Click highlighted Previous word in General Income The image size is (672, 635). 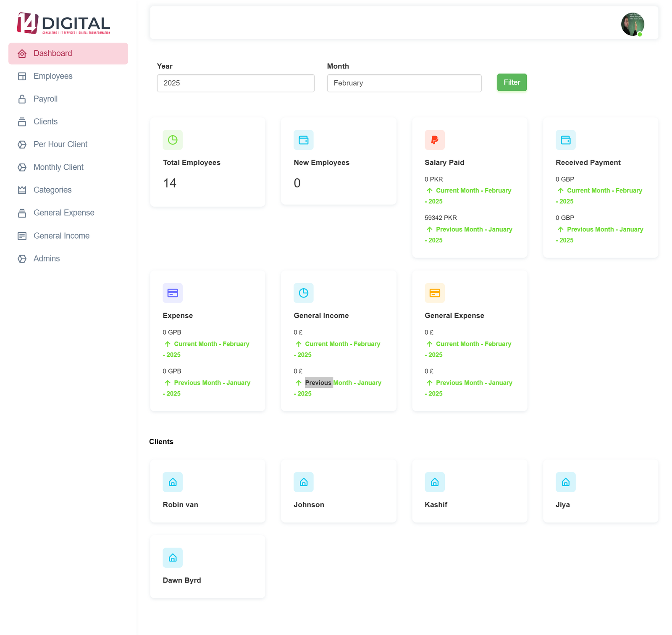(x=318, y=382)
